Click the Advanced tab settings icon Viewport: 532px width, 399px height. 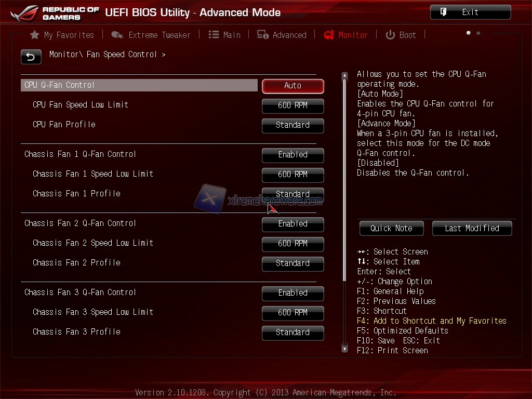262,35
